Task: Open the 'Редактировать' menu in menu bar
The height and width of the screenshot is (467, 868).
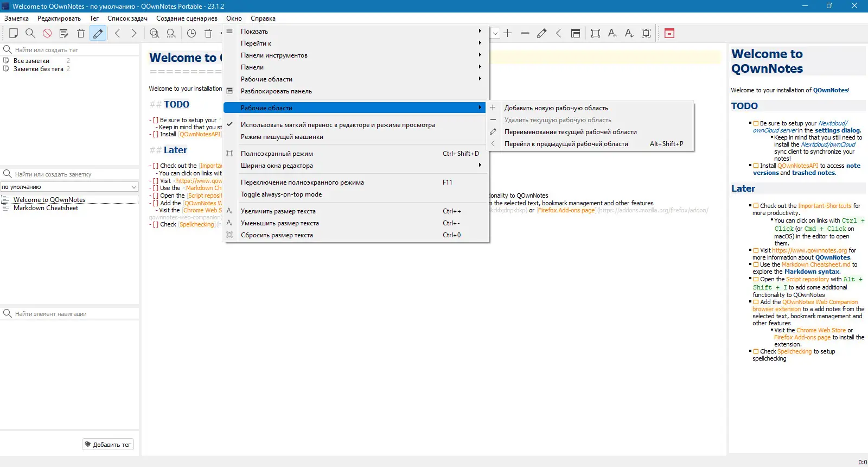Action: pyautogui.click(x=59, y=18)
